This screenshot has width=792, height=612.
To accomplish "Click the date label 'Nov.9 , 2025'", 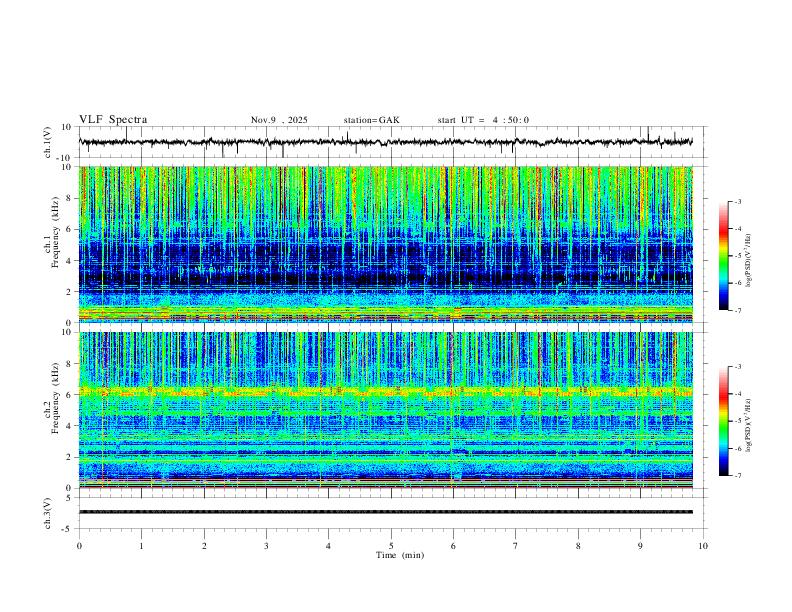I will [x=279, y=120].
